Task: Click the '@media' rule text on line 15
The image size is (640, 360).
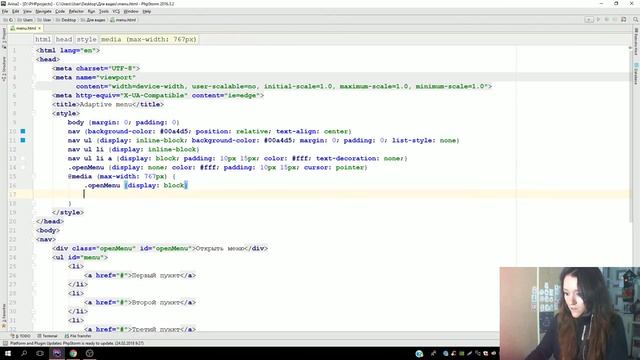Action: tap(80, 176)
